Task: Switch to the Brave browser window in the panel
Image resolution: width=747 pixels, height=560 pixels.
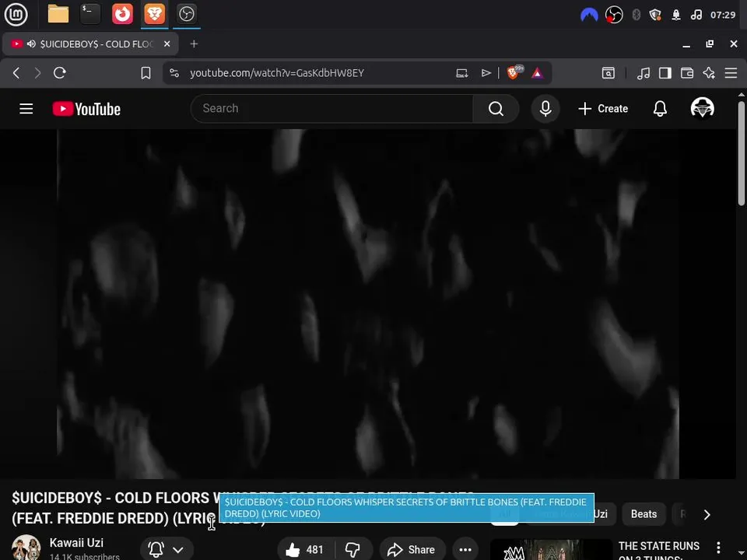Action: coord(154,14)
